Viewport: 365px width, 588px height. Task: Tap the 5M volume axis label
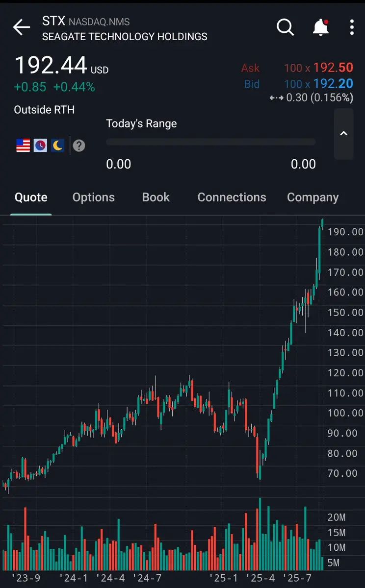[333, 563]
